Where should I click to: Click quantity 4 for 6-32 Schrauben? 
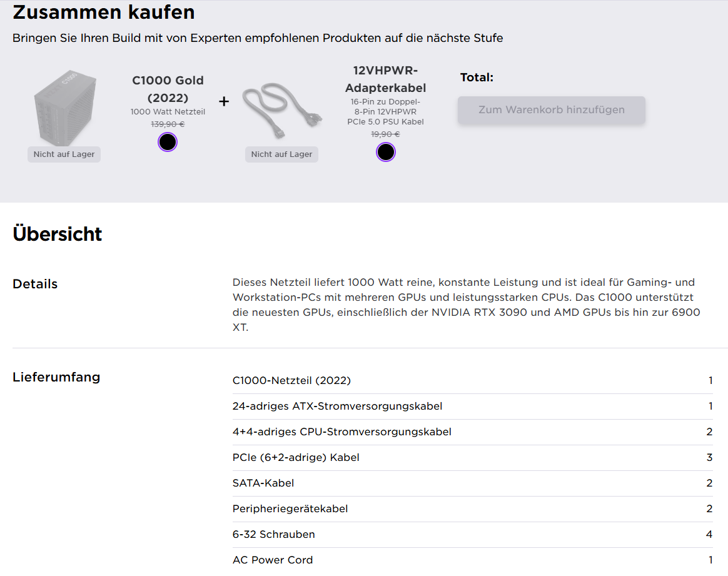709,535
